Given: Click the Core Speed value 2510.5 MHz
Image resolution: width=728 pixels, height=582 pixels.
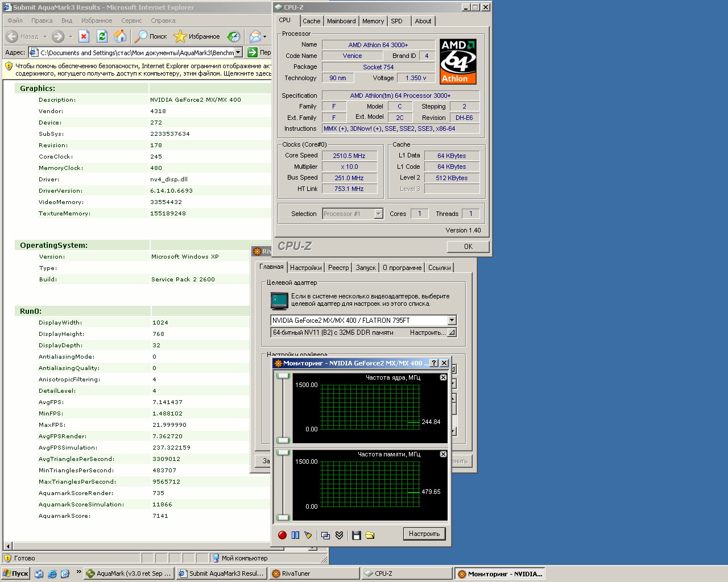Looking at the screenshot, I should [349, 155].
